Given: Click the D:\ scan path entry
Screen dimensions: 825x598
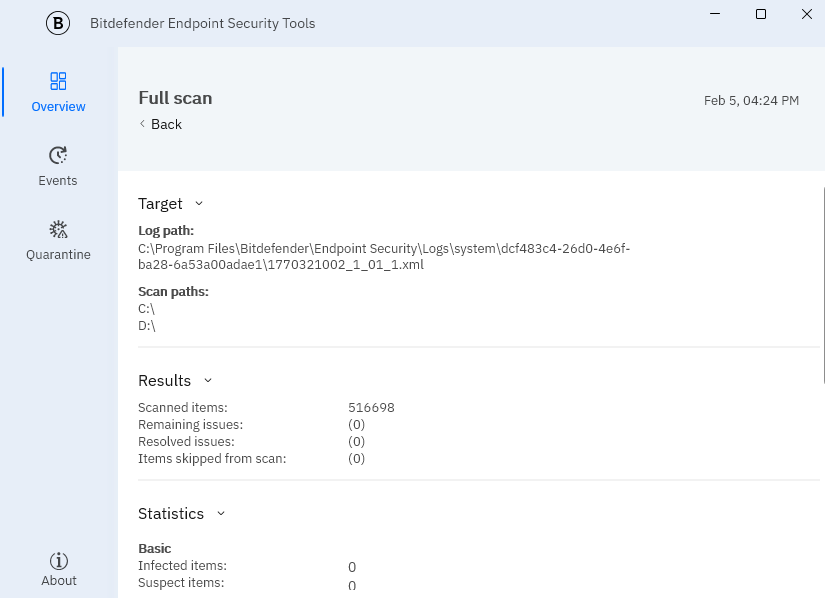Looking at the screenshot, I should click(147, 325).
